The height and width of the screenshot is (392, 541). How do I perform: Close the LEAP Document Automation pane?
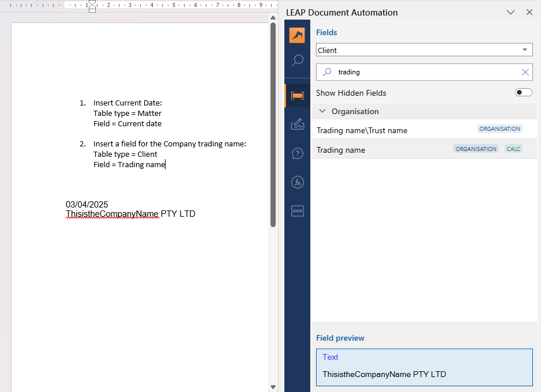coord(529,12)
